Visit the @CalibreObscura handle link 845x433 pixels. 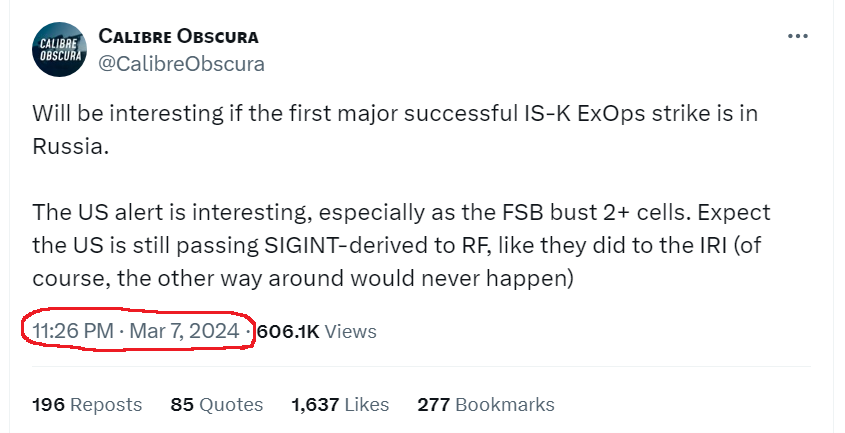182,64
